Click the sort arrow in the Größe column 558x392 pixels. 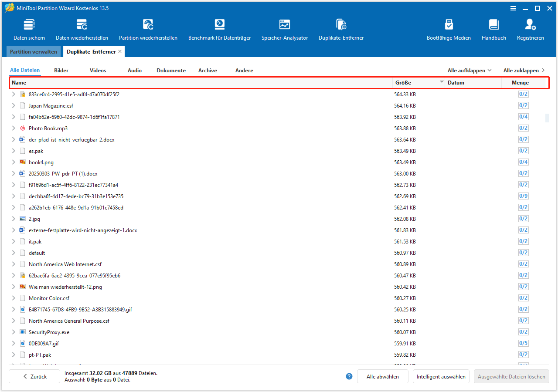[x=442, y=81]
